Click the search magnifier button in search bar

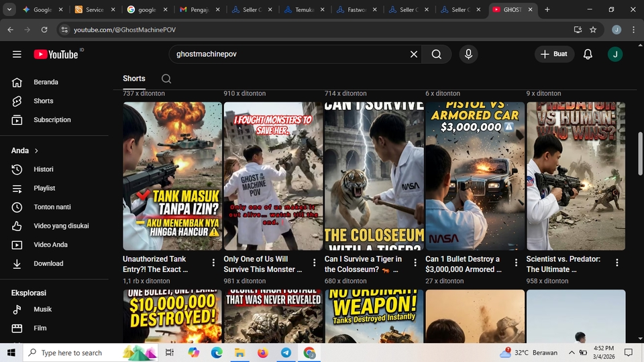coord(436,54)
